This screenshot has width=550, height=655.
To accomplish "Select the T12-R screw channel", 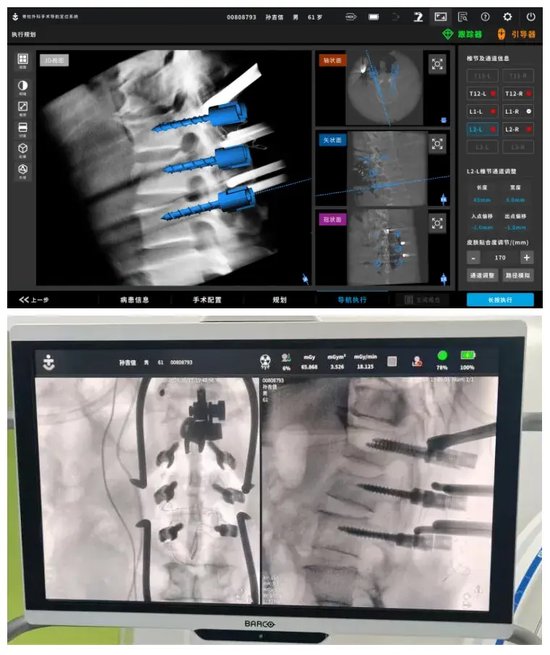I will point(518,94).
